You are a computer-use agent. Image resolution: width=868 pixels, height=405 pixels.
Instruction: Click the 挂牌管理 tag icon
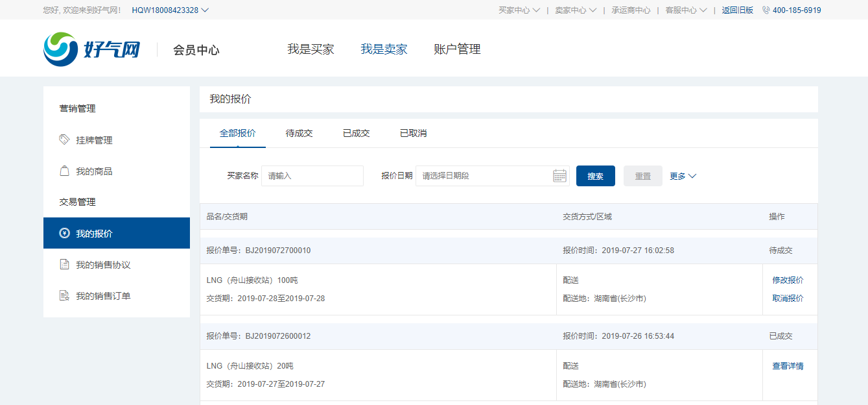pyautogui.click(x=64, y=140)
